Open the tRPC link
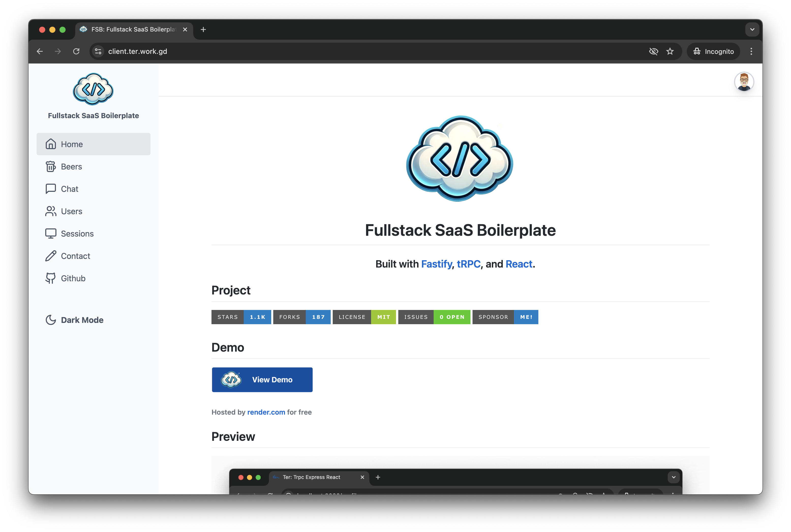 point(469,264)
